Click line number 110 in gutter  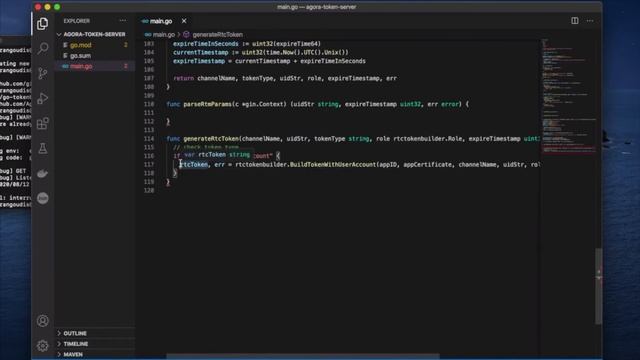click(x=149, y=104)
